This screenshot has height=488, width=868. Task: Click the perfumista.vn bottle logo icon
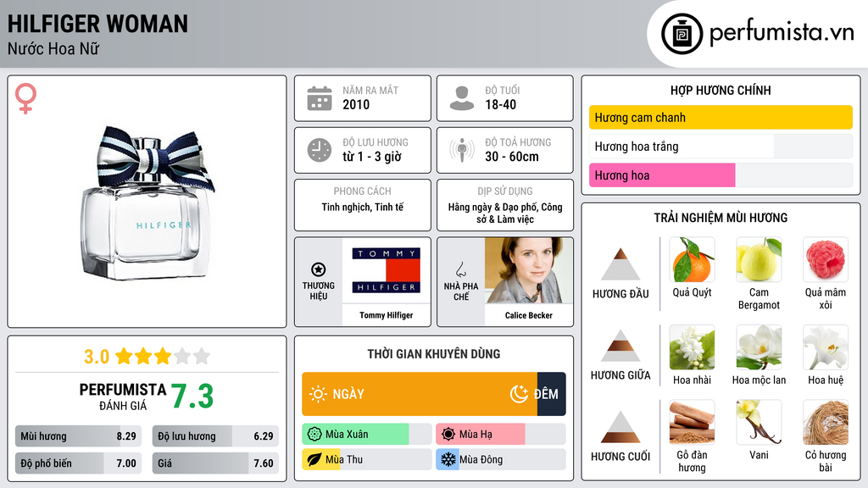(682, 34)
